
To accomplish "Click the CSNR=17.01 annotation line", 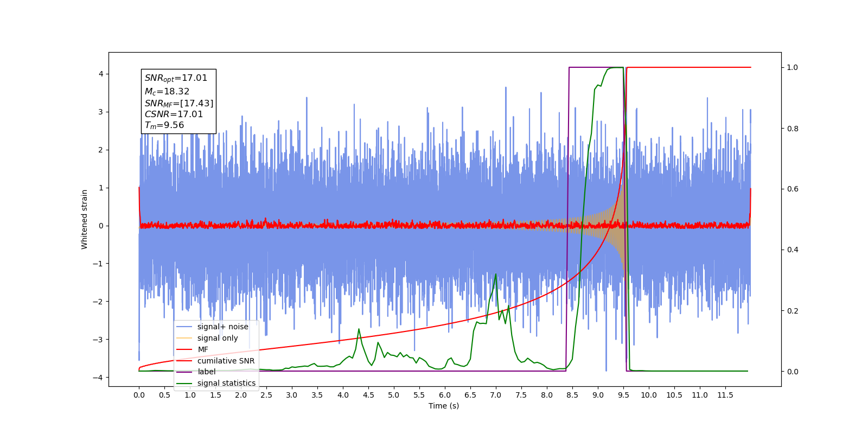I will (174, 114).
